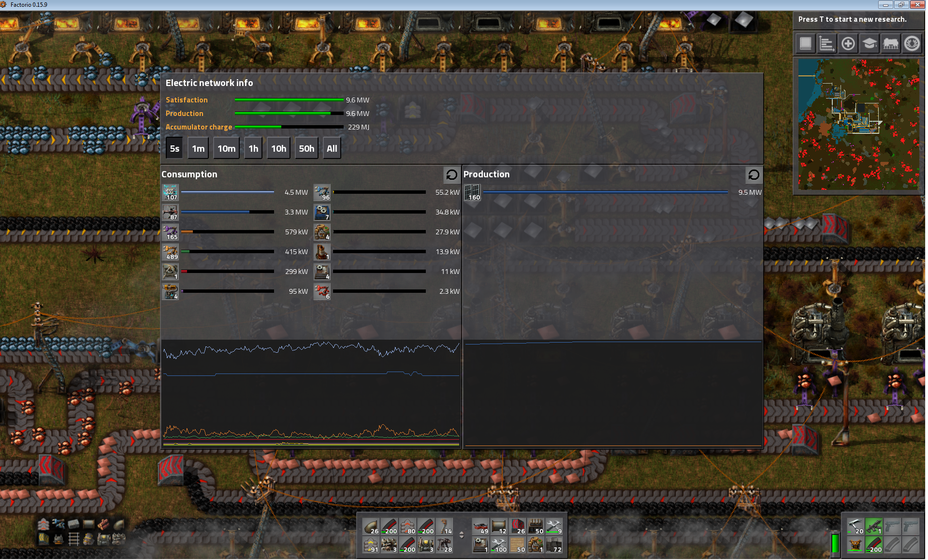The image size is (928, 560).
Task: Click the rail track icon in bottom-left panel
Action: click(x=73, y=539)
